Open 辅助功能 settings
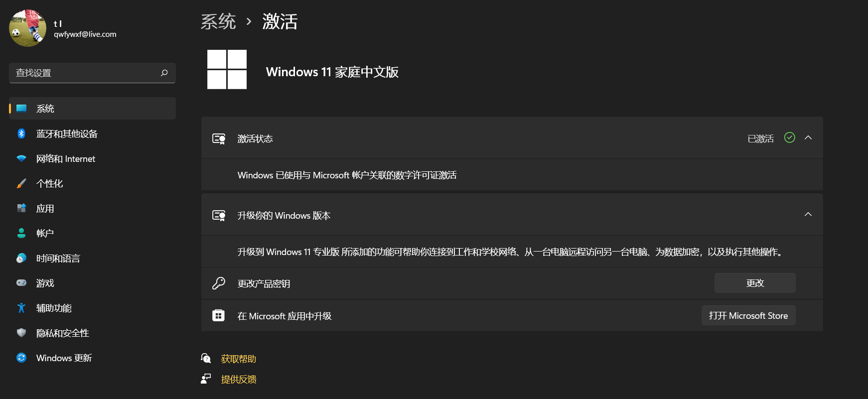 (x=92, y=308)
